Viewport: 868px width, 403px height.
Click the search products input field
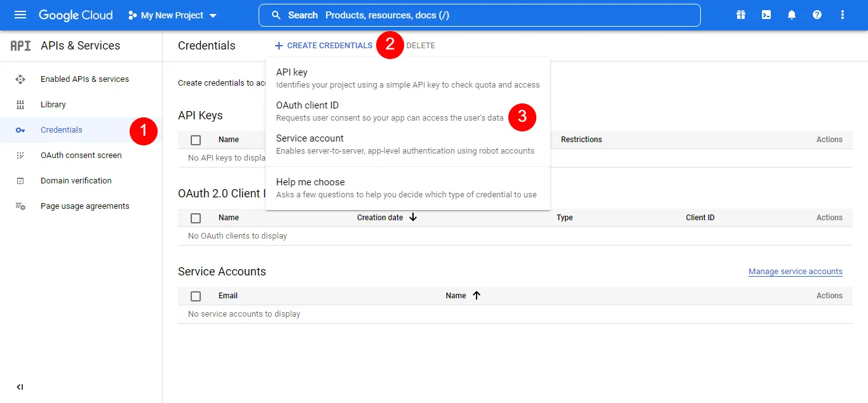click(480, 15)
